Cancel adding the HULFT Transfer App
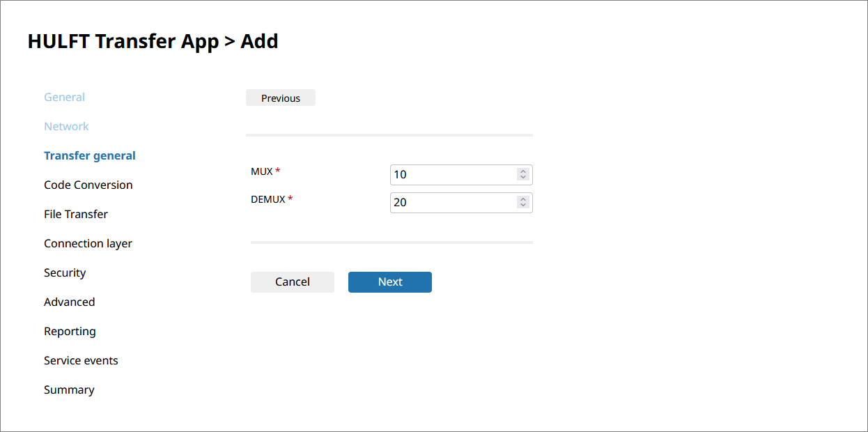Viewport: 868px width, 432px height. point(293,282)
